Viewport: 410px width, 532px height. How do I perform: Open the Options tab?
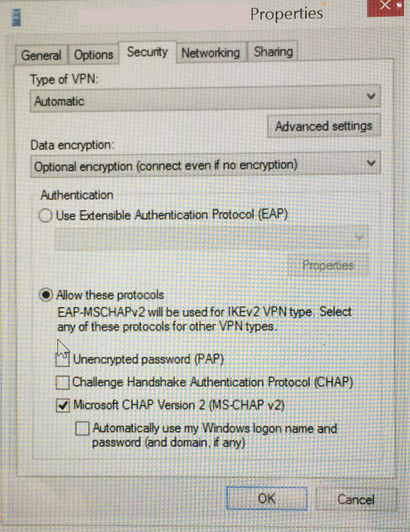(93, 55)
